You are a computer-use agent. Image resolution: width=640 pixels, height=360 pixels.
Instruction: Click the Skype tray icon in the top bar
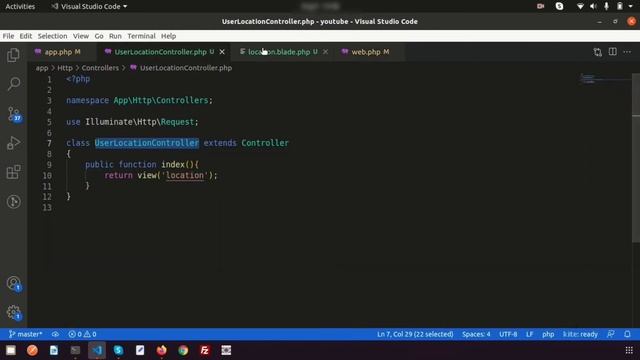[559, 6]
